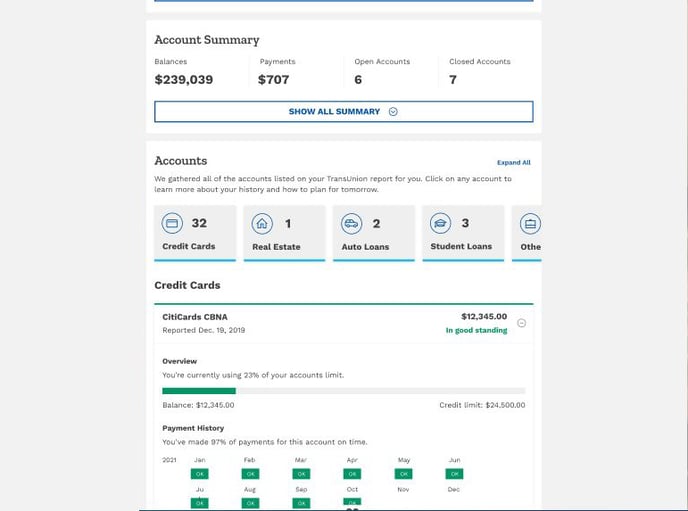This screenshot has height=511, width=688.
Task: Click the Auto Loans car icon
Action: 351,224
